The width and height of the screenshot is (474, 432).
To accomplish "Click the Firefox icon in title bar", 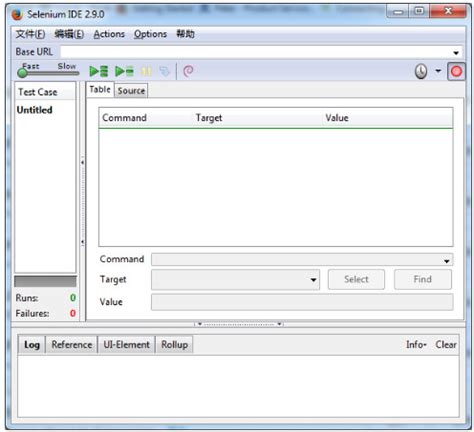I will 17,14.
